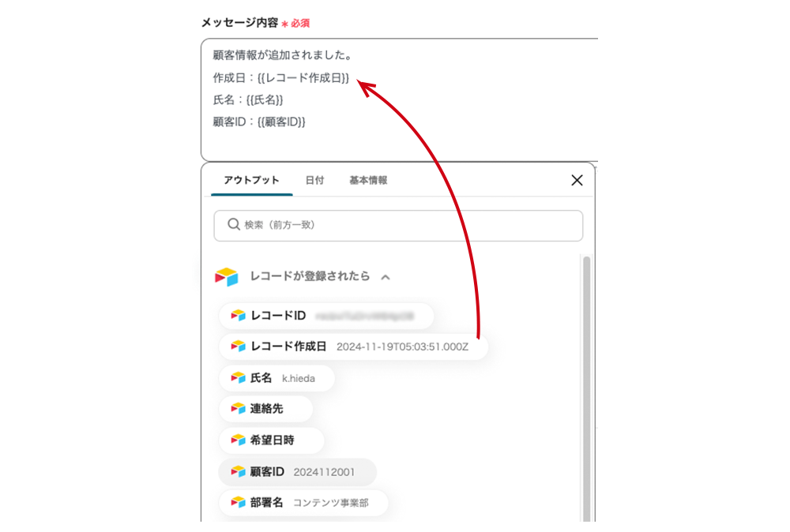Click the メッセージ内容 field label
Image resolution: width=790 pixels, height=532 pixels.
pos(240,23)
